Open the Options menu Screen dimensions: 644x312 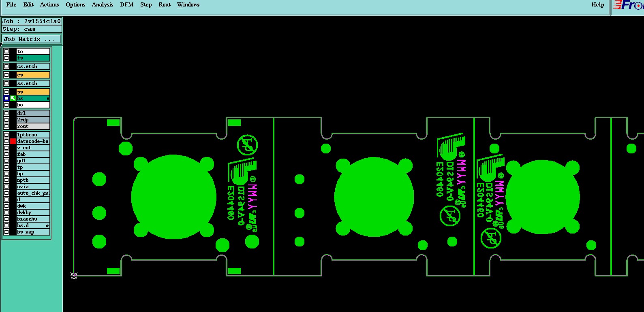tap(75, 5)
